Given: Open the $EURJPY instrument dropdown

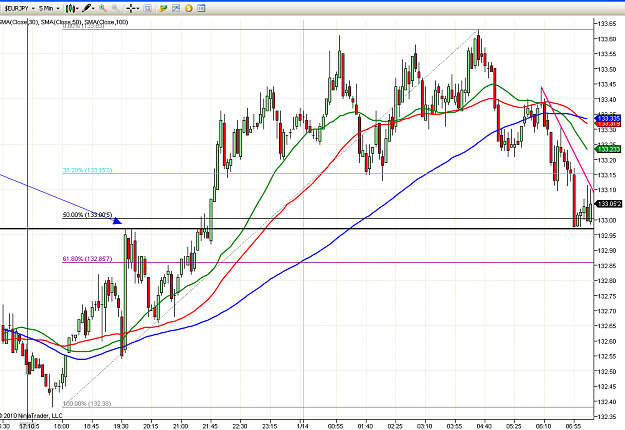Looking at the screenshot, I should coord(19,8).
